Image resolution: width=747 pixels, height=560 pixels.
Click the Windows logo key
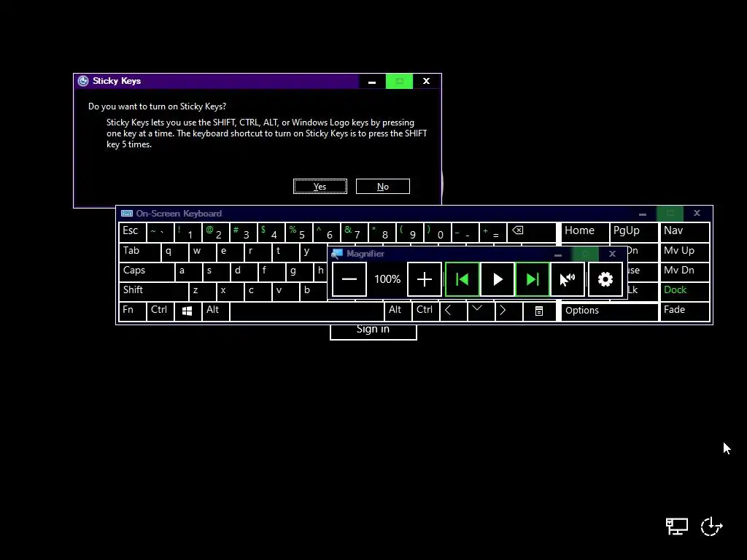pos(187,311)
